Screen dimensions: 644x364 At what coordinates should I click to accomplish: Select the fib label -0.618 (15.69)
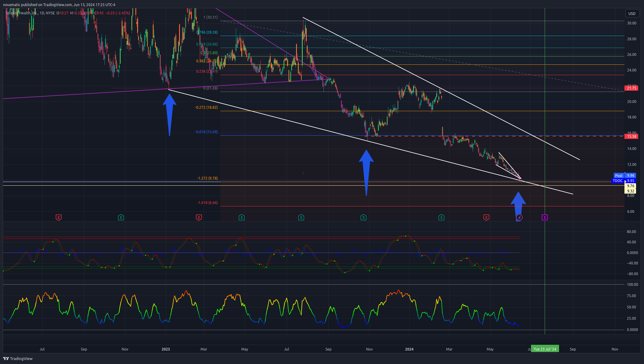[x=207, y=132]
